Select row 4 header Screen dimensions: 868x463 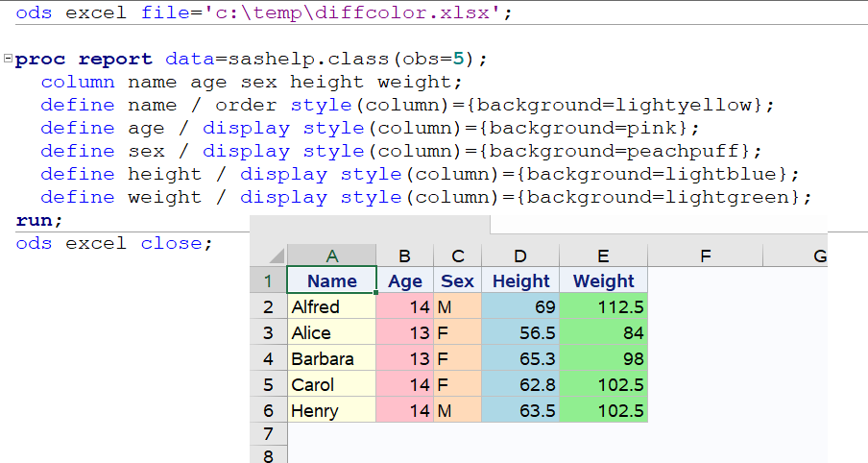point(268,359)
